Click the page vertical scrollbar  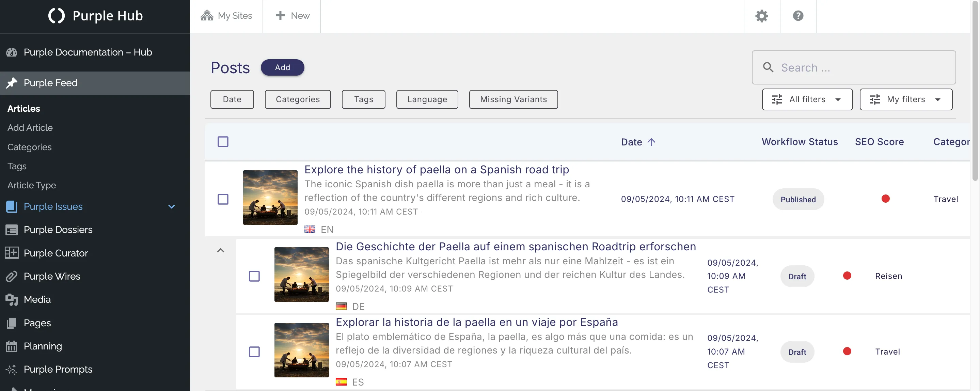[x=975, y=91]
